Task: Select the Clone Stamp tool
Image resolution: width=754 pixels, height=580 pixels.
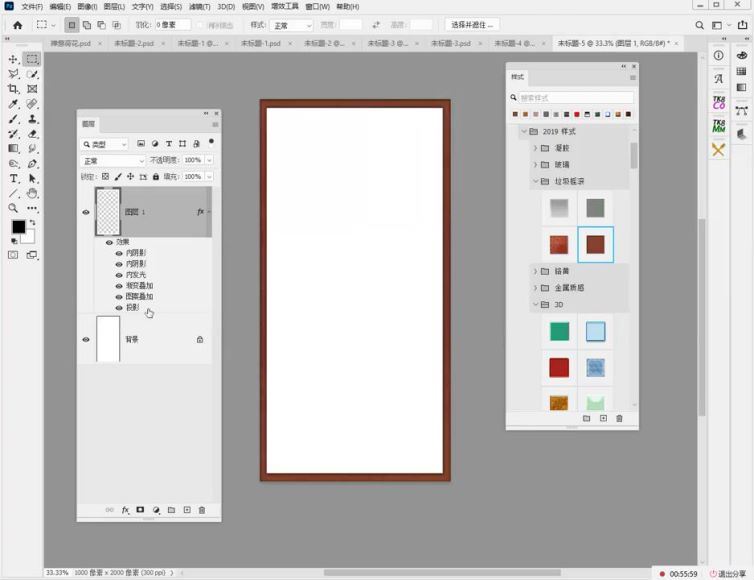Action: point(32,119)
